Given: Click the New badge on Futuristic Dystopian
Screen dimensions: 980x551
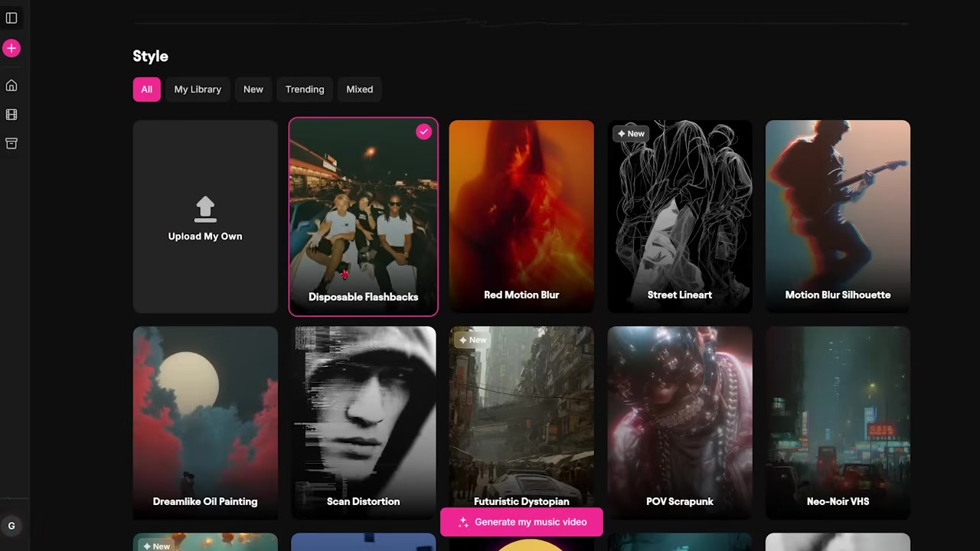Looking at the screenshot, I should pyautogui.click(x=472, y=340).
